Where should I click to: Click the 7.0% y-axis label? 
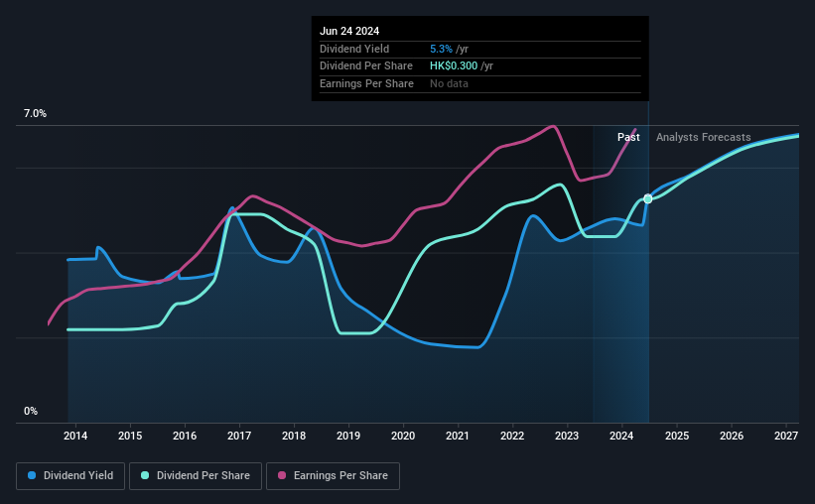[35, 114]
